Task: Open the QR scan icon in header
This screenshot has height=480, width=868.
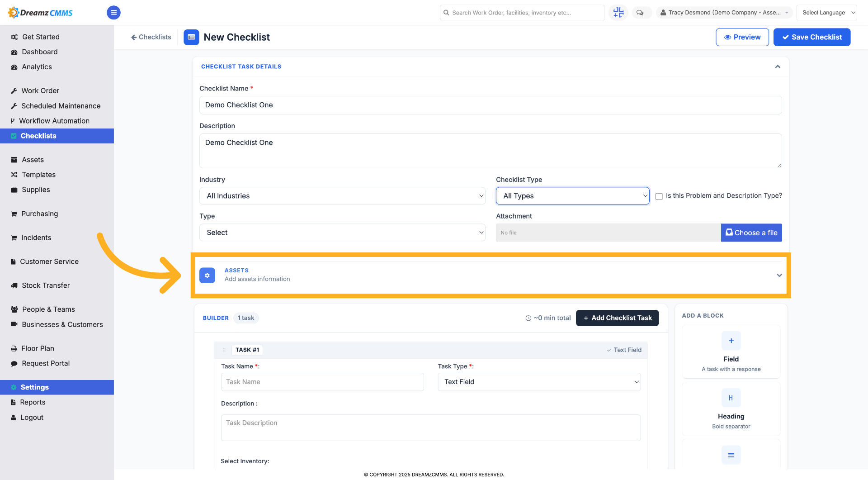Action: click(618, 13)
